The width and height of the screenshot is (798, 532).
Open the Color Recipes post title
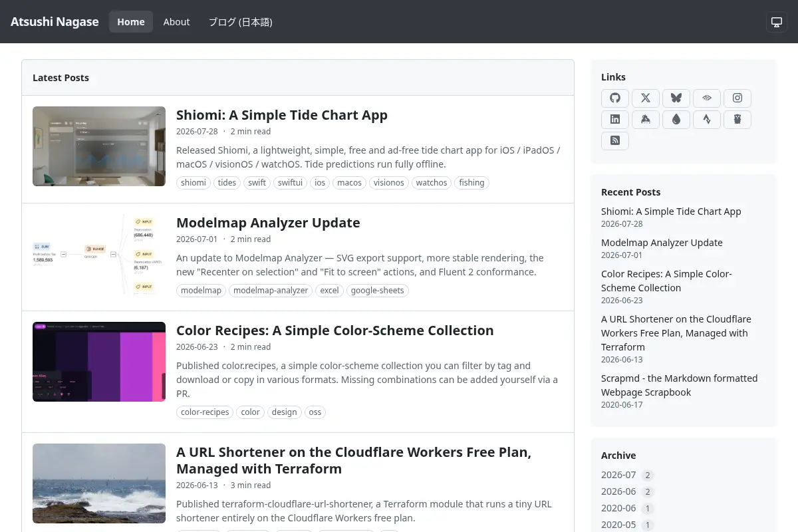335,331
